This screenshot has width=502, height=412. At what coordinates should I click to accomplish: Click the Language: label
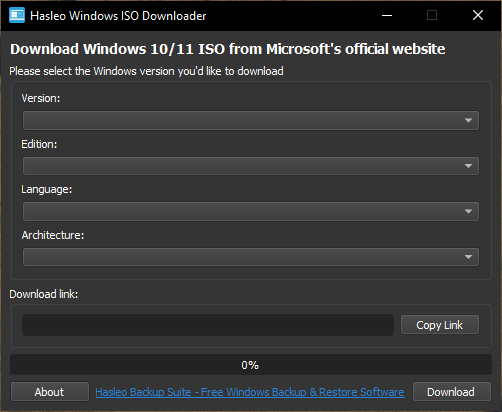pos(46,190)
